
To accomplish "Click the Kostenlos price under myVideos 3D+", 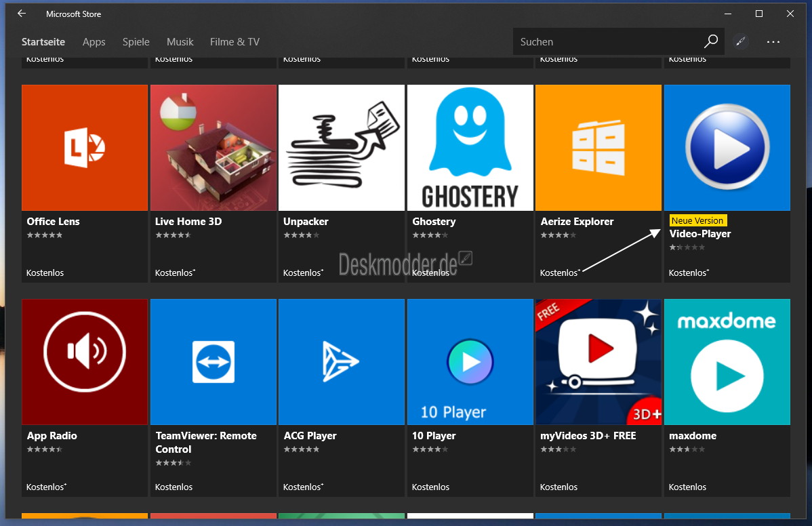I will click(x=559, y=487).
